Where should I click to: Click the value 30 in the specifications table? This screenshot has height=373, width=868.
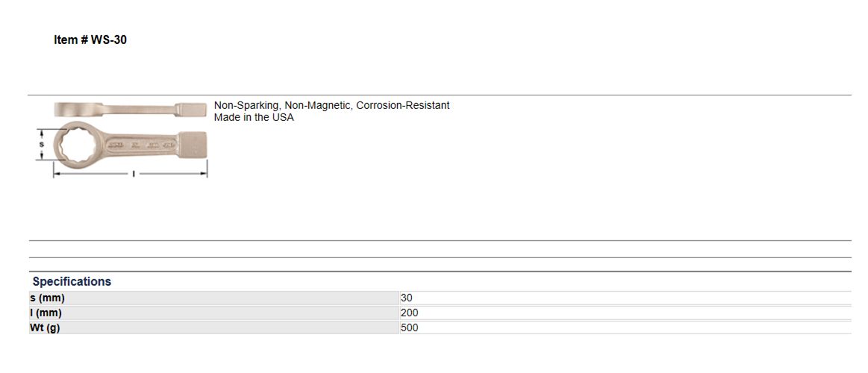[x=406, y=298]
